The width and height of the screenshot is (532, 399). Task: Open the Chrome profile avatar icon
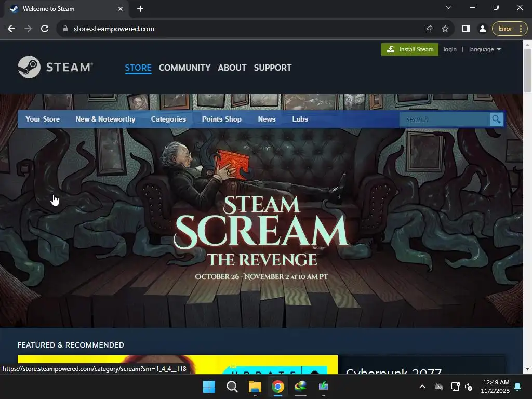coord(482,29)
